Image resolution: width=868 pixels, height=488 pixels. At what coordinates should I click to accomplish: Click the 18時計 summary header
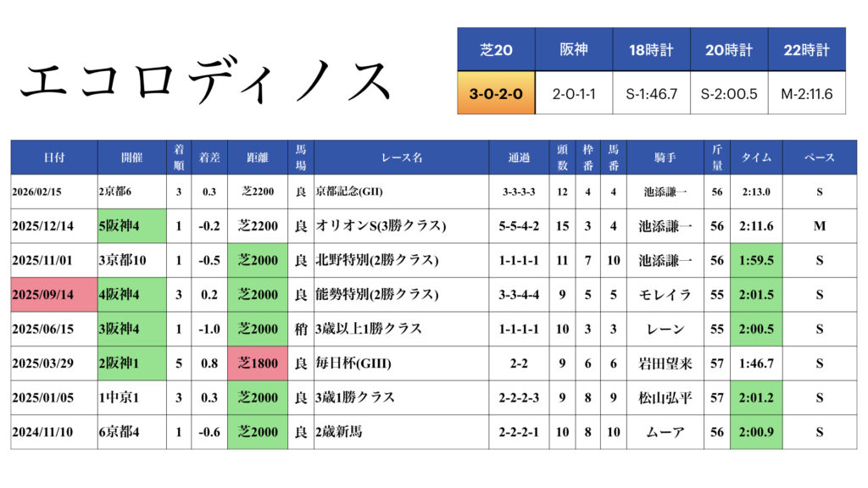[x=651, y=50]
